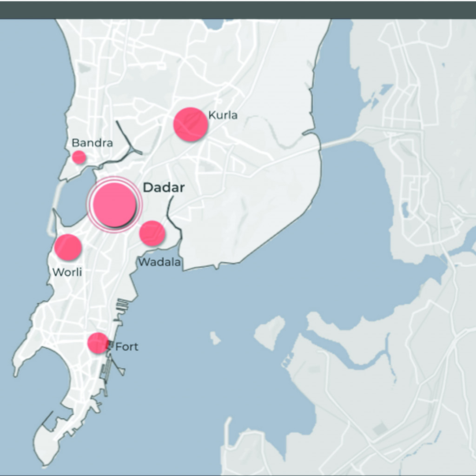Select the Kurla circle marker
The image size is (476, 476).
pyautogui.click(x=190, y=124)
